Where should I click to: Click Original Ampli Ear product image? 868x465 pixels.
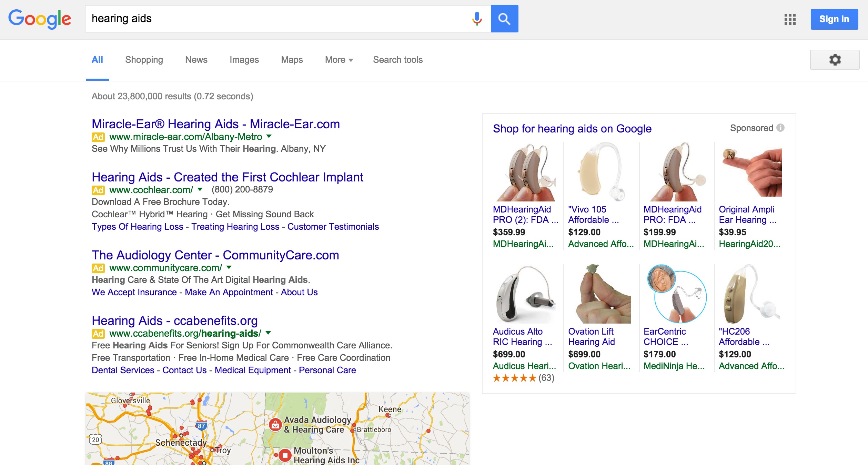tap(752, 172)
